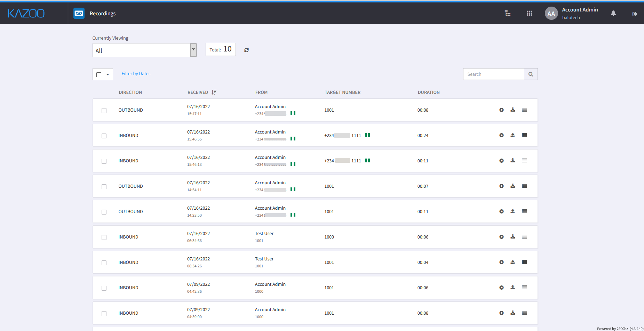Viewport: 644px width, 331px height.
Task: Check the box for 15:47:11 outbound recording
Action: click(104, 111)
